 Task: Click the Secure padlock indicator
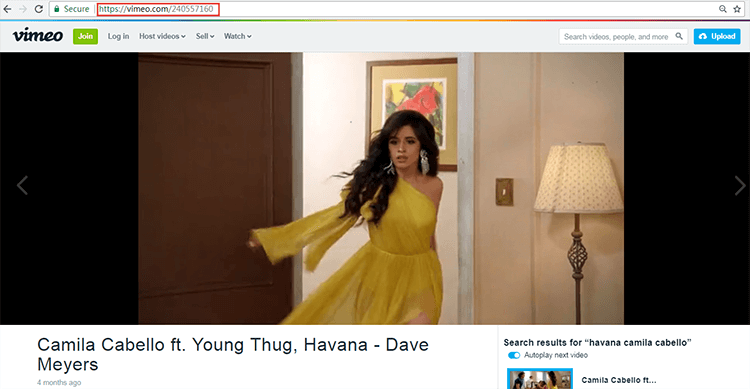[x=71, y=9]
